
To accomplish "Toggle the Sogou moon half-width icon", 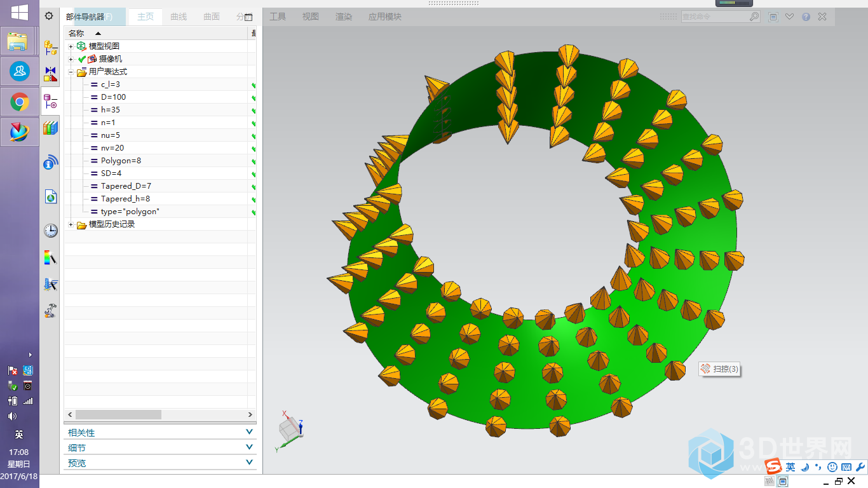I will point(804,467).
